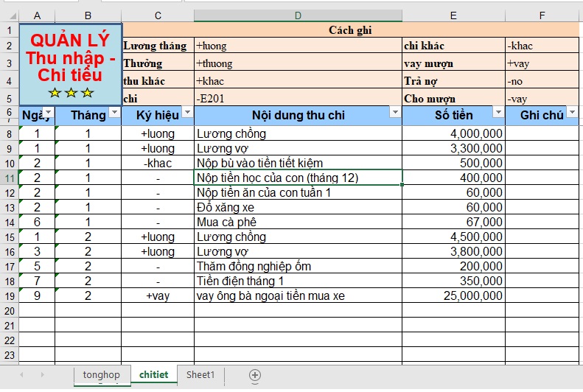Select column D by its header

pyautogui.click(x=298, y=15)
